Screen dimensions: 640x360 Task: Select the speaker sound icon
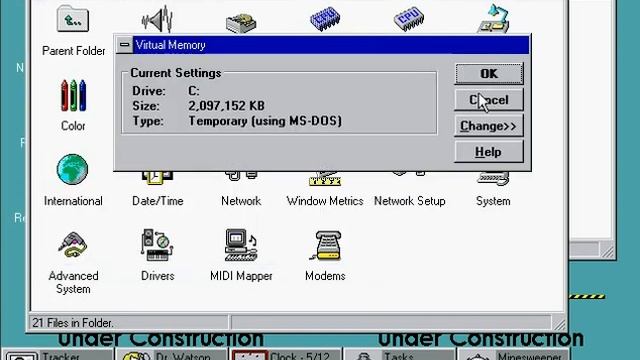pyautogui.click(x=157, y=19)
